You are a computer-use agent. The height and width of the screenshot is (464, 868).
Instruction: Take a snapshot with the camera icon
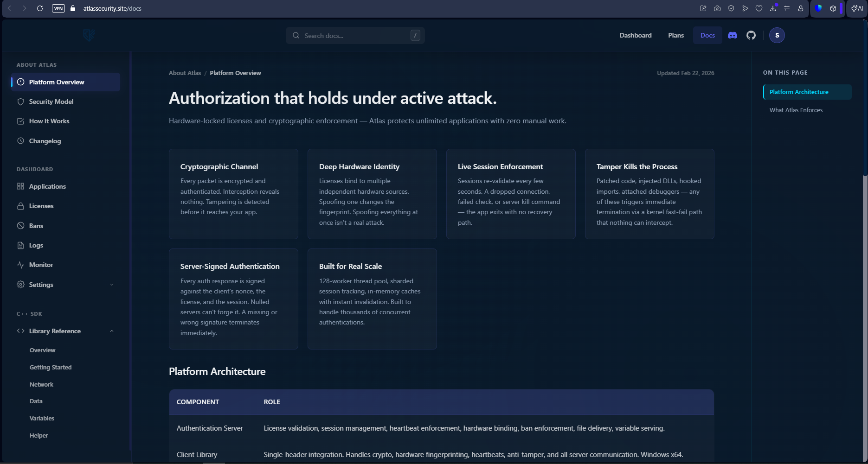717,8
